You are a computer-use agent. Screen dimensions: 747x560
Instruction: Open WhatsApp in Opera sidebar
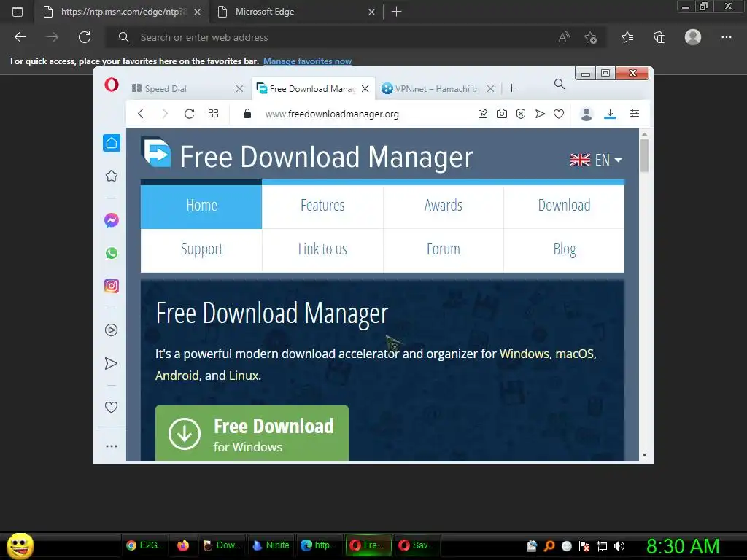(112, 253)
